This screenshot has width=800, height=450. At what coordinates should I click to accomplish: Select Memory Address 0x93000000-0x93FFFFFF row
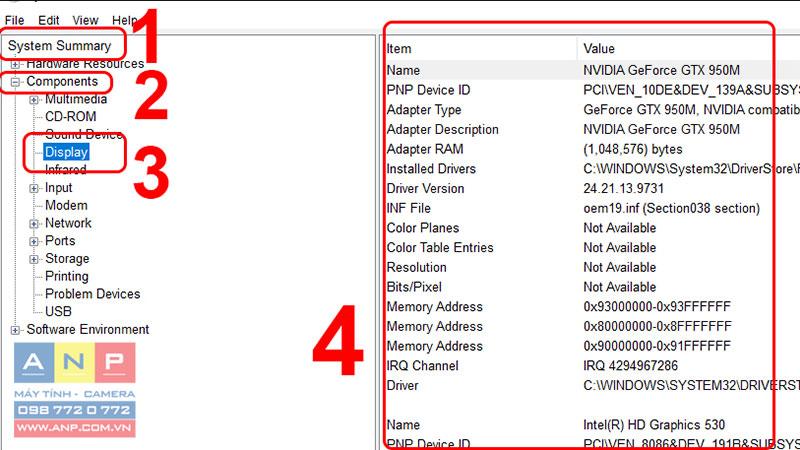592,307
